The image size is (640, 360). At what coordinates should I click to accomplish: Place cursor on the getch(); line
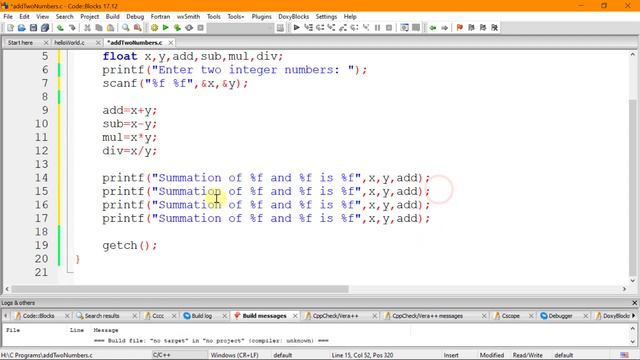pyautogui.click(x=130, y=245)
